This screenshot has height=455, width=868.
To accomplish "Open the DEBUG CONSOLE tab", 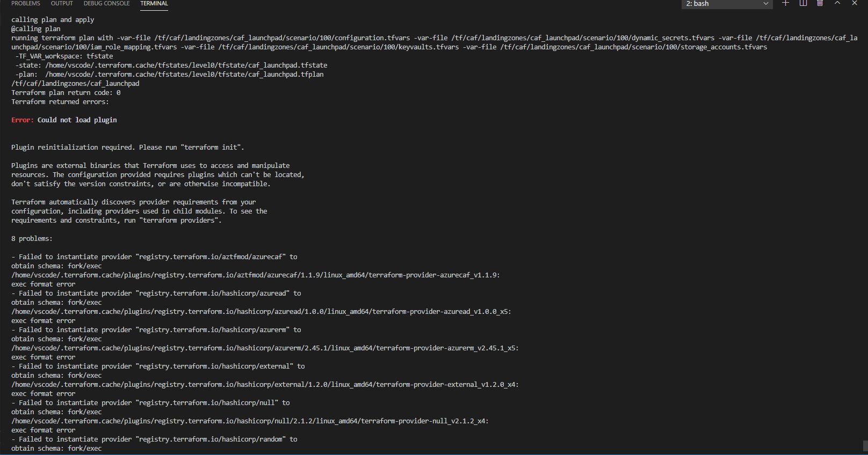I will tap(106, 3).
